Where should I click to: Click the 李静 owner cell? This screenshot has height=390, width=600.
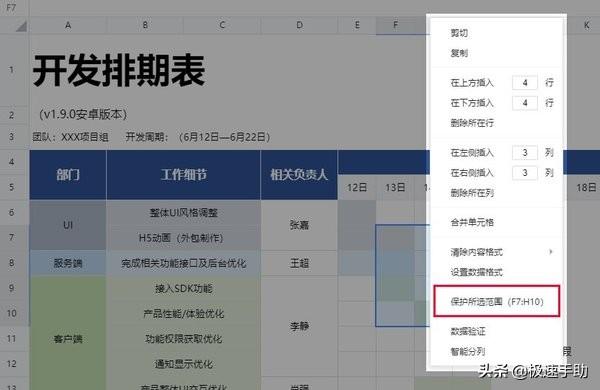click(299, 326)
